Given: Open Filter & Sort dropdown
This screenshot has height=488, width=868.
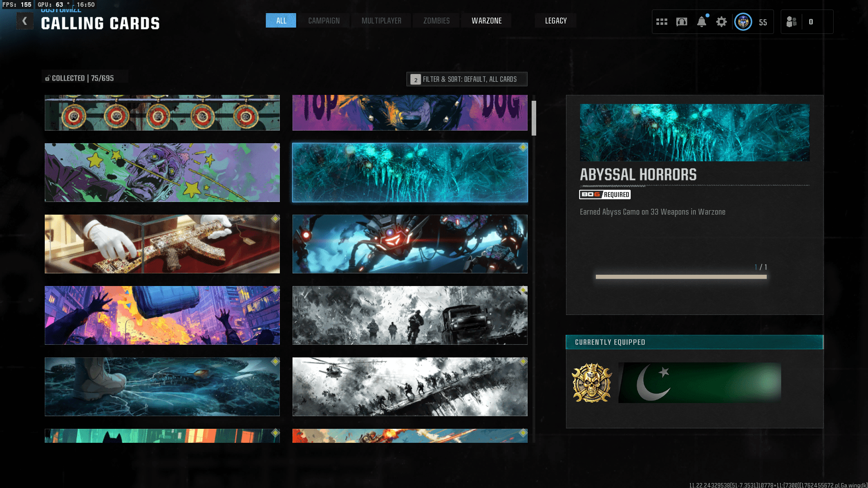Looking at the screenshot, I should (467, 79).
